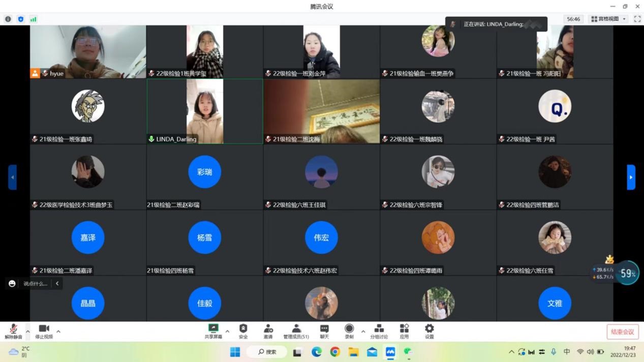Open the 宫格视图 layout dropdown
This screenshot has width=644, height=362.
pyautogui.click(x=608, y=19)
